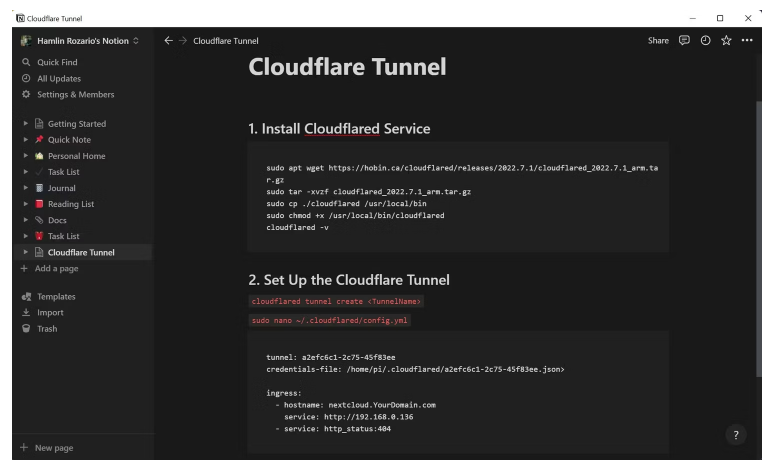Click the Reading List red book icon
Image resolution: width=770 pixels, height=467 pixels.
39,204
